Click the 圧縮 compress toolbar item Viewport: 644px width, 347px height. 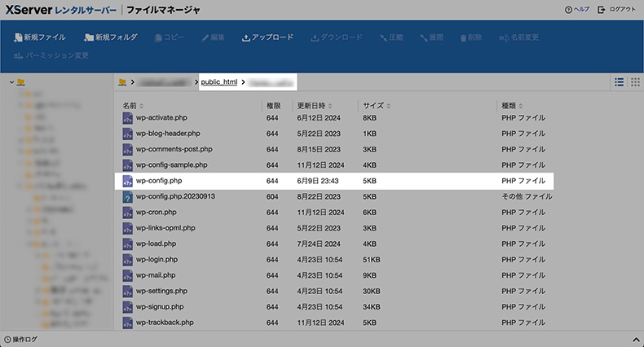click(391, 37)
